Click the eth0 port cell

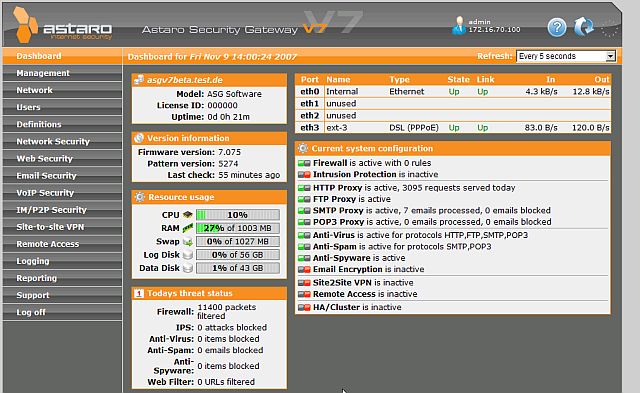[310, 91]
